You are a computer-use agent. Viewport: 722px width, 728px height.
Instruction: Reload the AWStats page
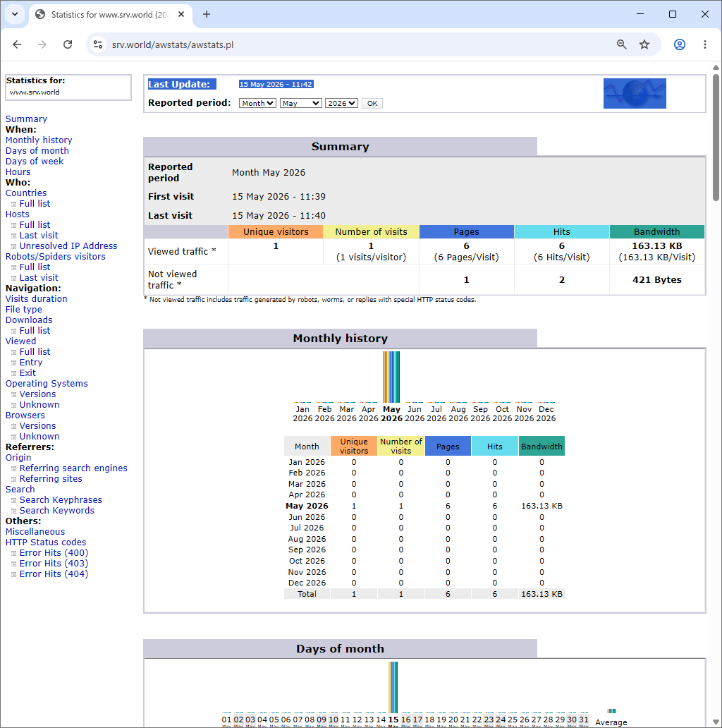pyautogui.click(x=68, y=44)
